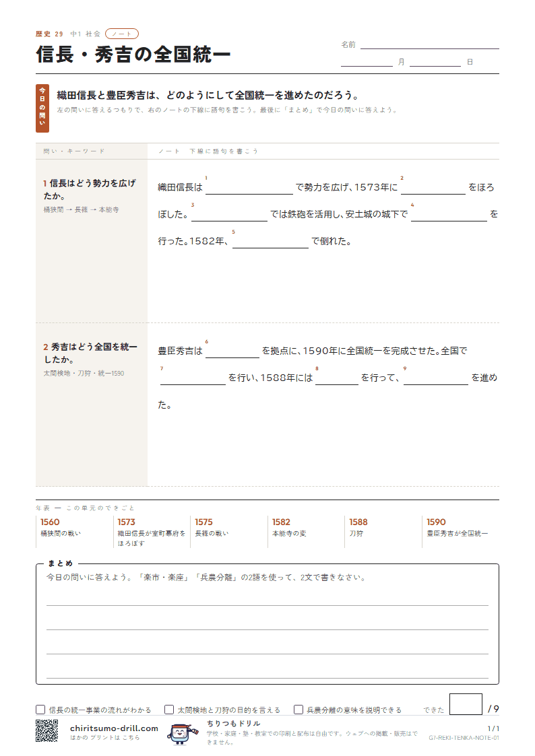
Task: Click the 今日の問い vertical label badge
Action: click(x=42, y=108)
